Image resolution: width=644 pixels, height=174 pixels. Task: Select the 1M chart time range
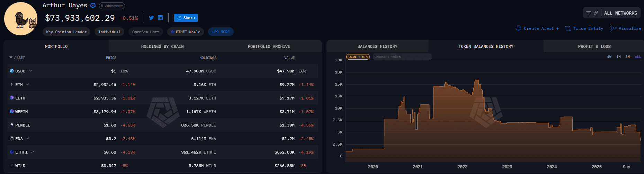click(x=618, y=57)
